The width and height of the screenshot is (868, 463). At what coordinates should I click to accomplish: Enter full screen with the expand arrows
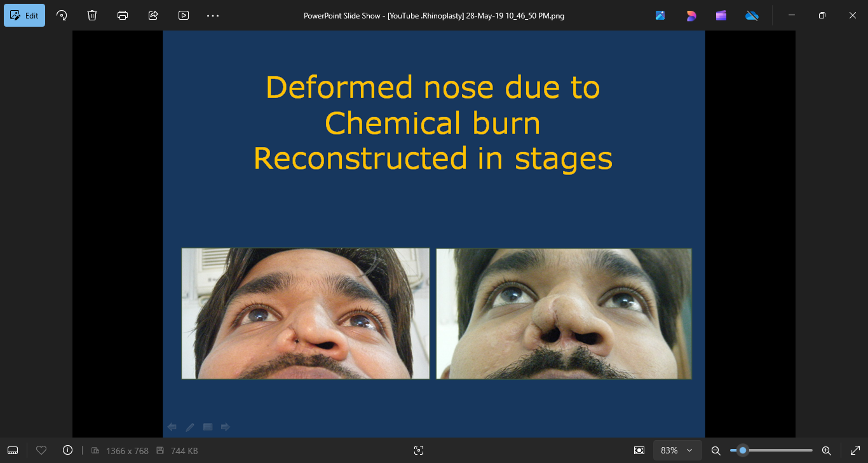click(x=855, y=450)
